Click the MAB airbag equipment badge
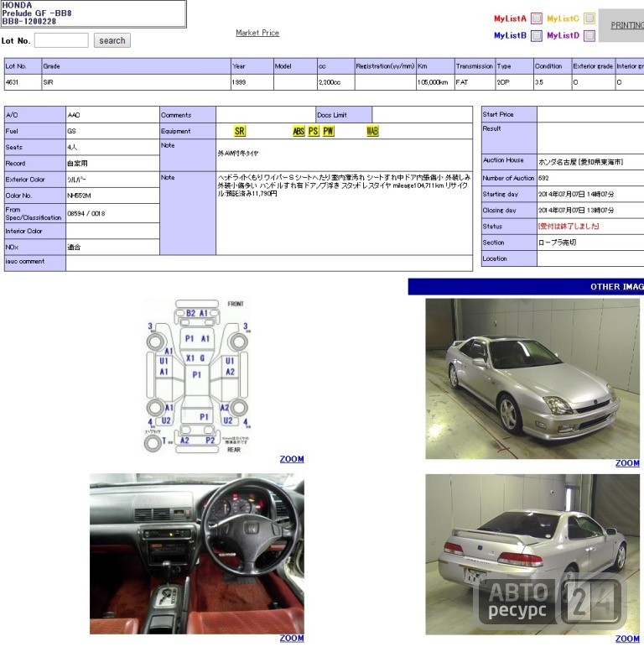This screenshot has height=647, width=644. click(372, 131)
